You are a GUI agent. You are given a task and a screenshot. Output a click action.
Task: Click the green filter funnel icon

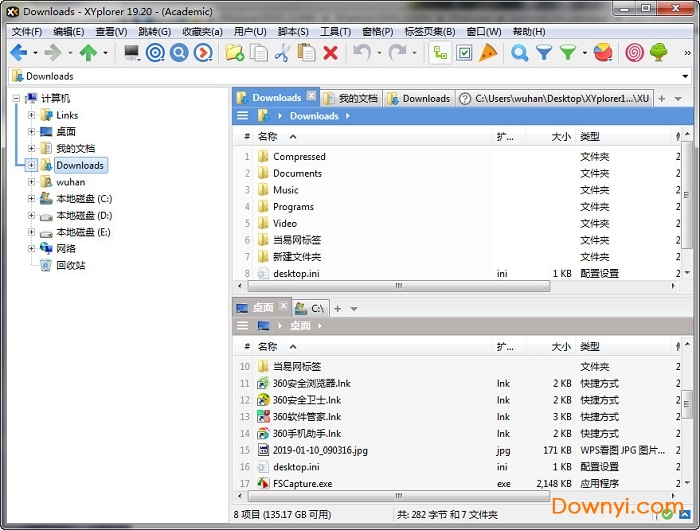(x=568, y=53)
